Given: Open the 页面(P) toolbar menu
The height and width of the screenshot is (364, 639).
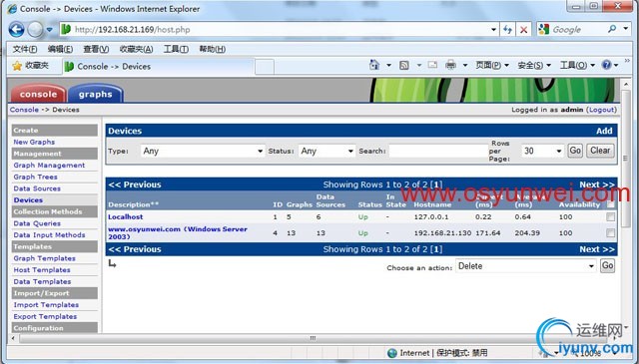Looking at the screenshot, I should (x=492, y=65).
